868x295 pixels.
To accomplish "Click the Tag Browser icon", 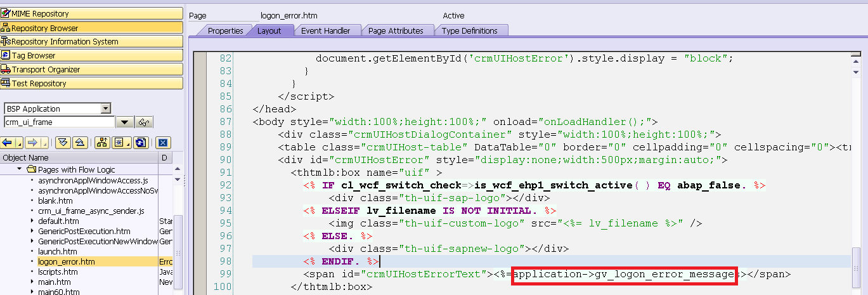I will (x=6, y=55).
